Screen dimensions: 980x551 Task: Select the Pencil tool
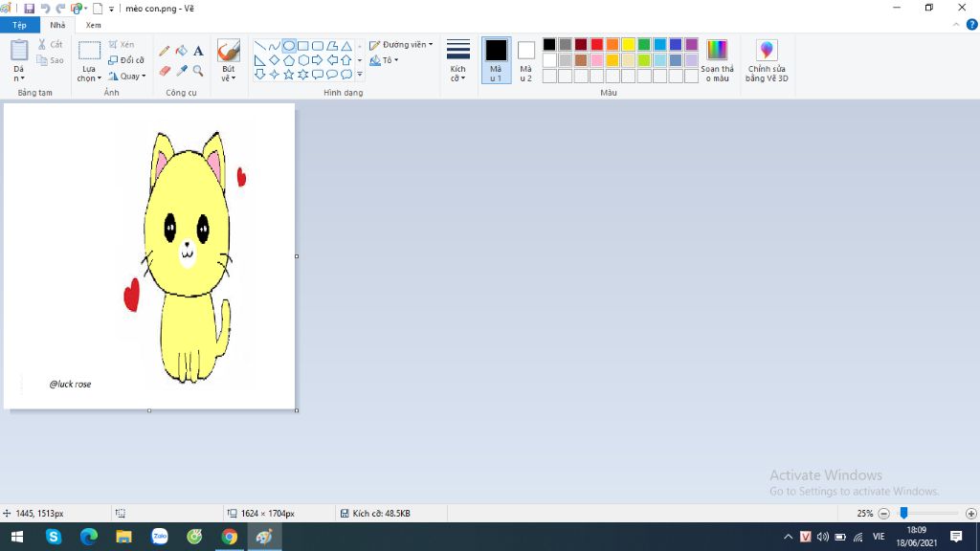point(165,52)
